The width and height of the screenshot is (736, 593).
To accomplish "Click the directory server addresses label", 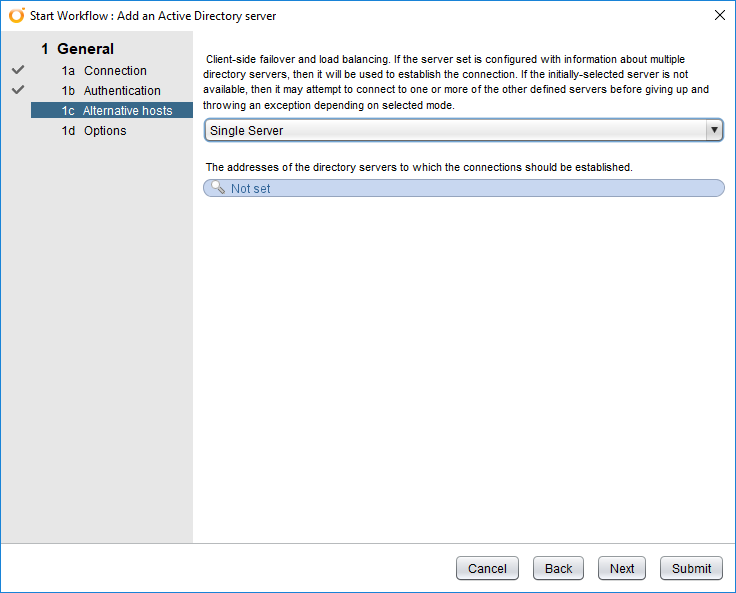I will [418, 167].
